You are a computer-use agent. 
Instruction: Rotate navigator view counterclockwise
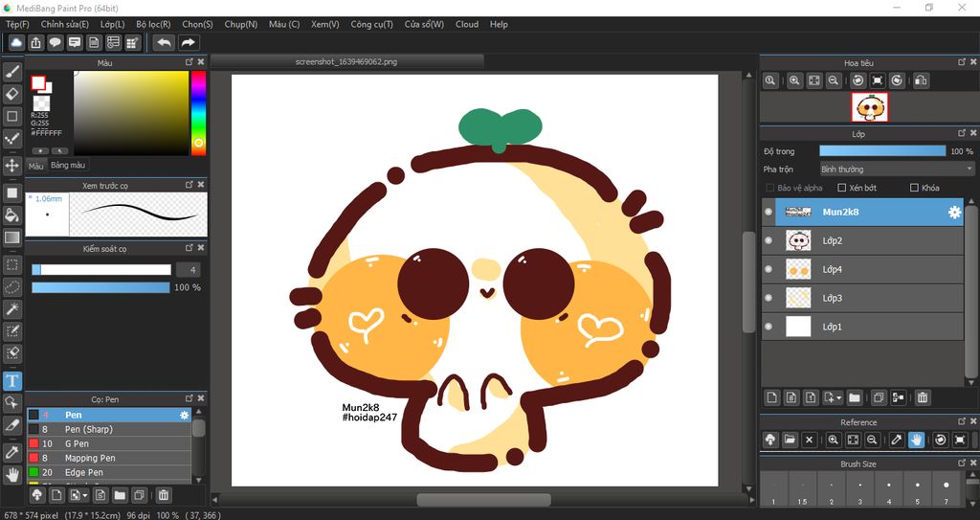pos(858,80)
